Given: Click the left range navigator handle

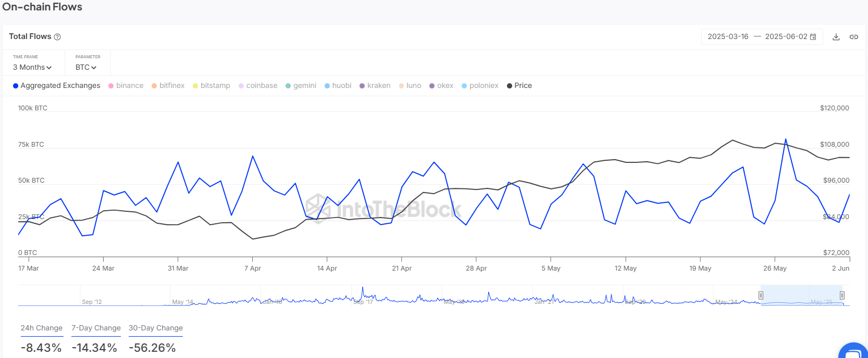Looking at the screenshot, I should click(x=761, y=296).
